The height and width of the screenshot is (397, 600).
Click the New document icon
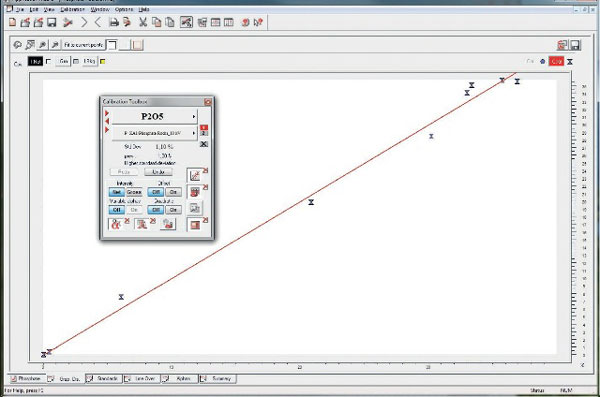point(13,23)
